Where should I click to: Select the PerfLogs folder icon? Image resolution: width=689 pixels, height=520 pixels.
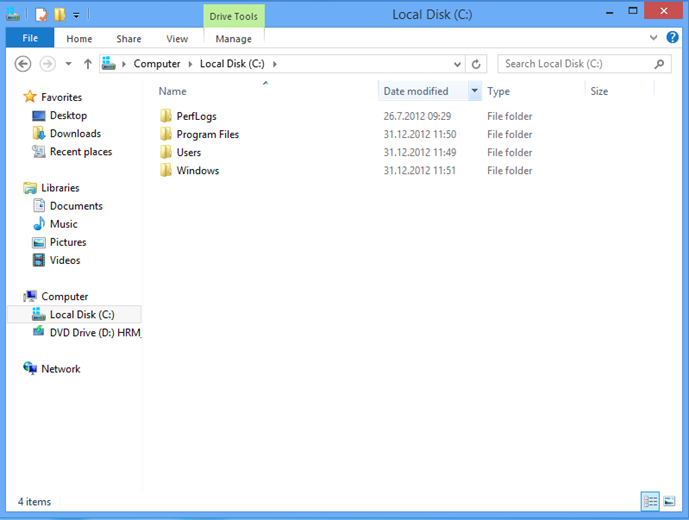(x=166, y=116)
